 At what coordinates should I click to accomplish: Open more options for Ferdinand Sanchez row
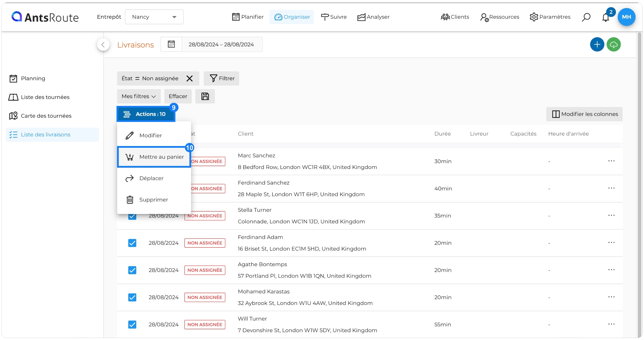click(x=611, y=188)
